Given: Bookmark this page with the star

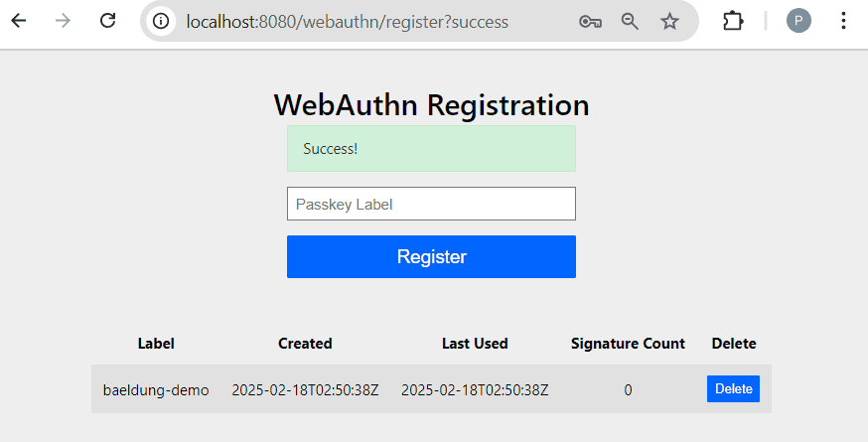Looking at the screenshot, I should click(670, 21).
